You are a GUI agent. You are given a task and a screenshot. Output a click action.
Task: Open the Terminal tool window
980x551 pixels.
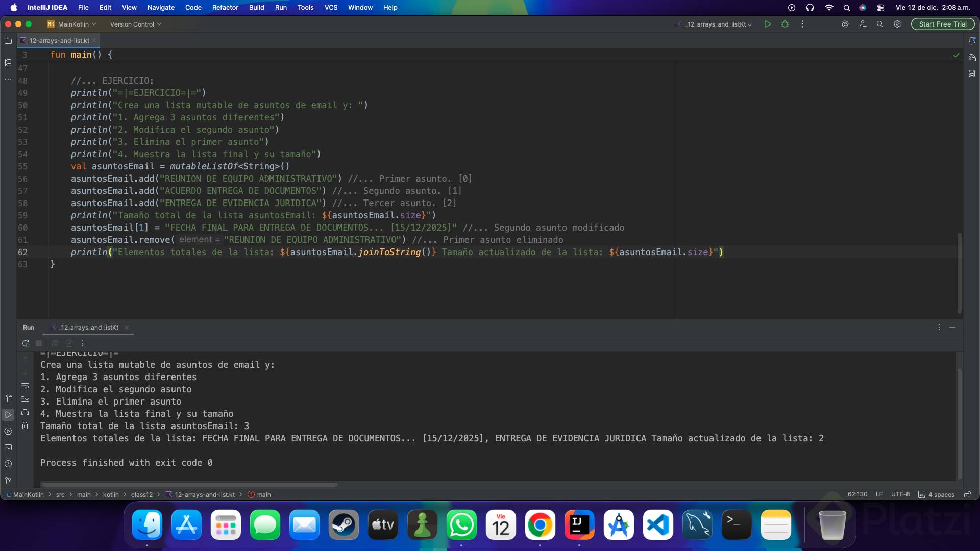pos(8,447)
